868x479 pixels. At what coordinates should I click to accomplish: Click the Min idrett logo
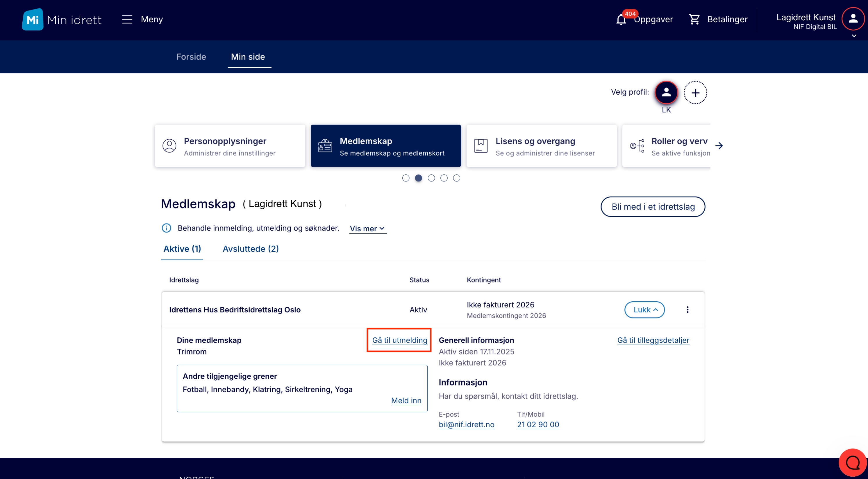click(x=62, y=19)
